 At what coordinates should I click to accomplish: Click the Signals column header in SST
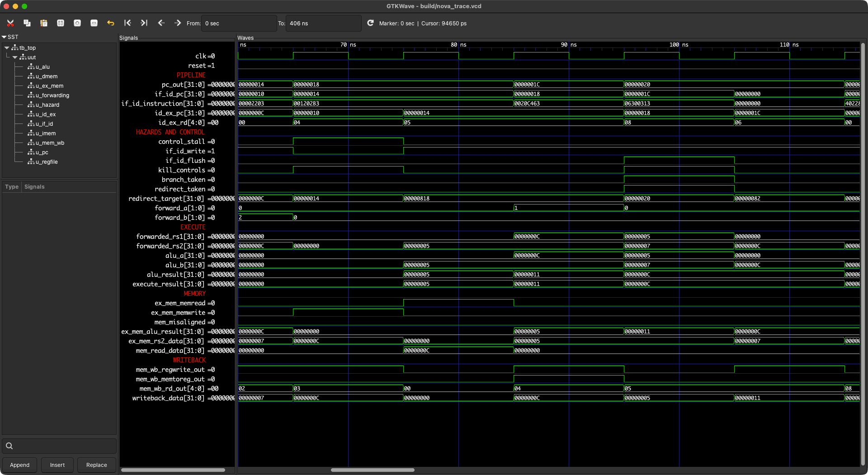tap(34, 187)
